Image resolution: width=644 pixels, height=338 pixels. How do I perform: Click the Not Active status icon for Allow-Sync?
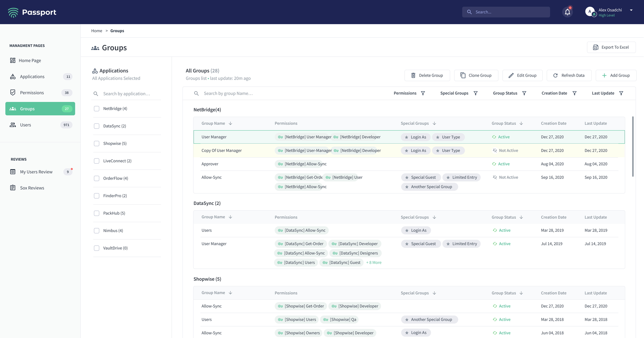[x=495, y=177]
